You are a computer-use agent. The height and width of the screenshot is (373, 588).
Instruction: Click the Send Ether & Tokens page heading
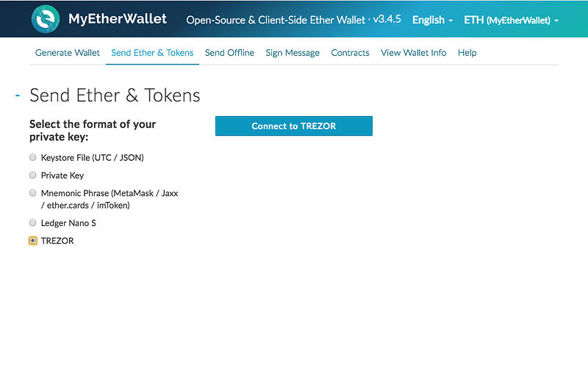point(115,95)
